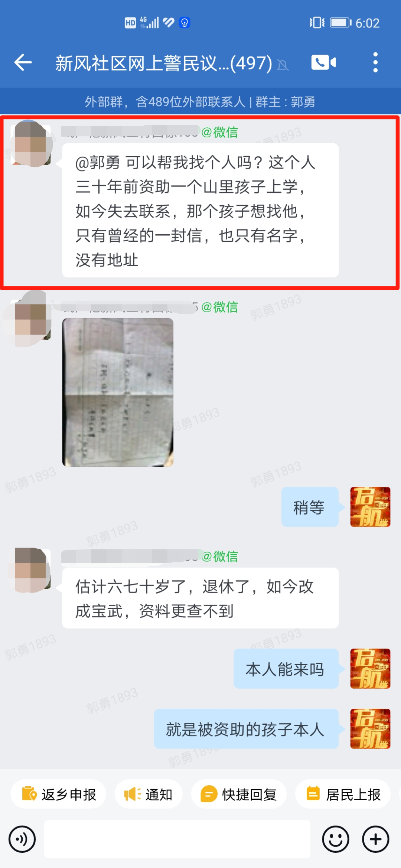Tap own avatar beside 稍等 message
This screenshot has width=401, height=868.
point(370,506)
